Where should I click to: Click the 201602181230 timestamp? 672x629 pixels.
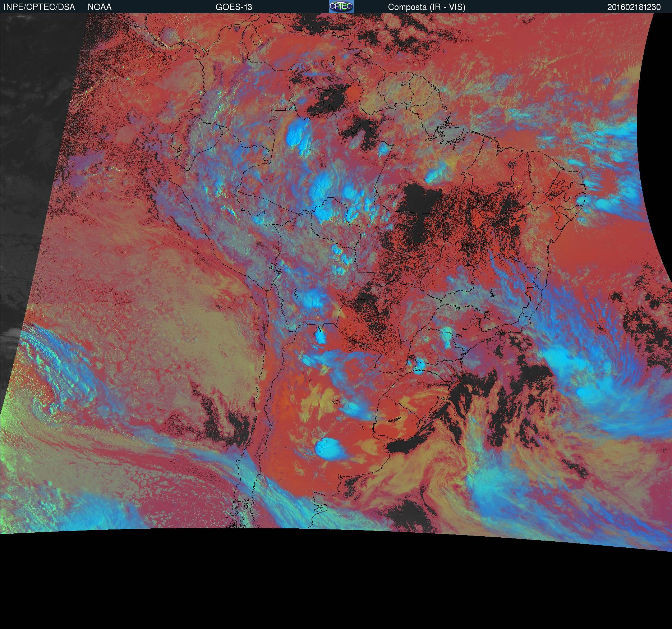click(634, 7)
